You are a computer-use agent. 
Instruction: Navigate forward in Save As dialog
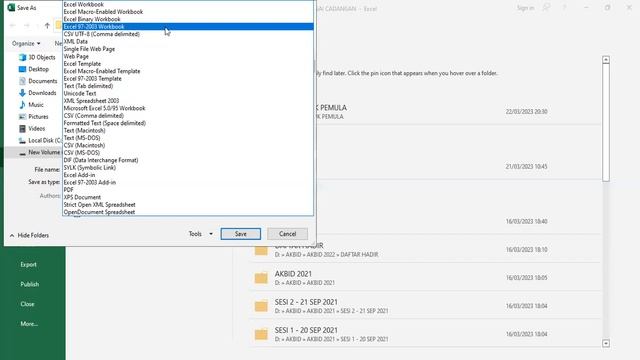pos(27,26)
